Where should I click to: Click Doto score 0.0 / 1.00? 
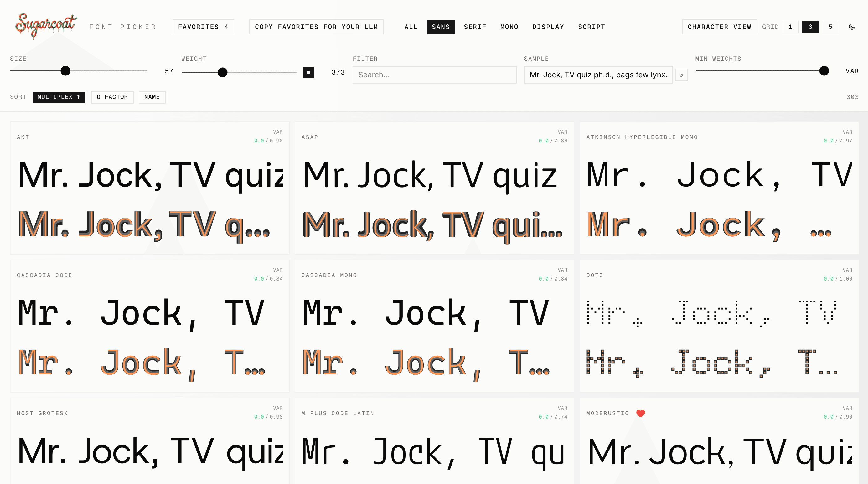[x=838, y=279]
